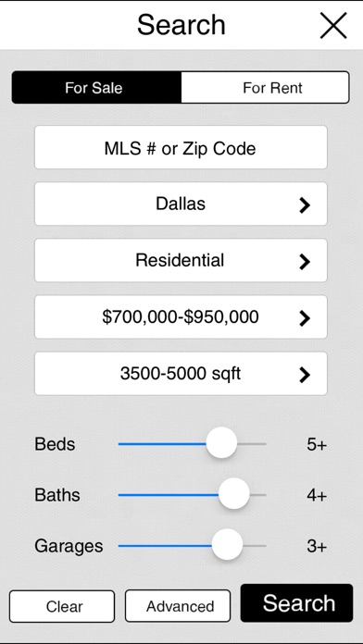This screenshot has height=644, width=363.
Task: Switch to the For Rent segment
Action: 265,88
